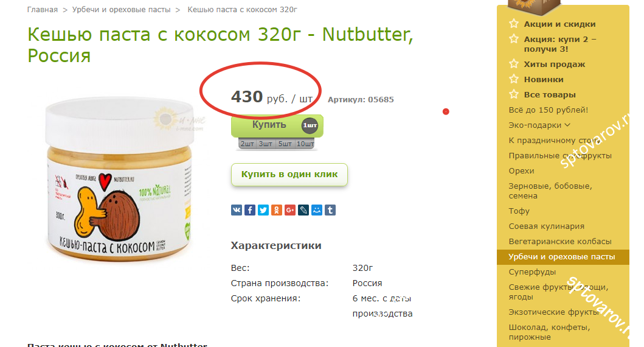Go to Главная breadcrumb link
Viewport: 644px width, 347px height.
coord(43,10)
